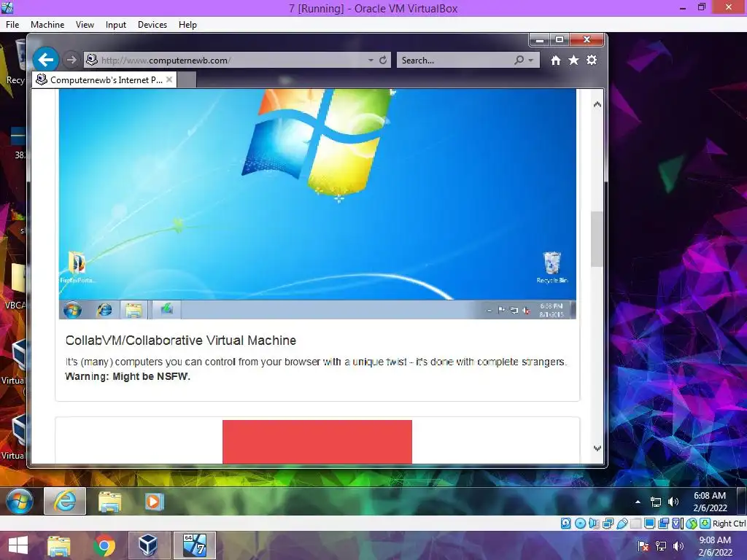This screenshot has height=560, width=747.
Task: Click scrollbar up arrow in IE
Action: [597, 104]
